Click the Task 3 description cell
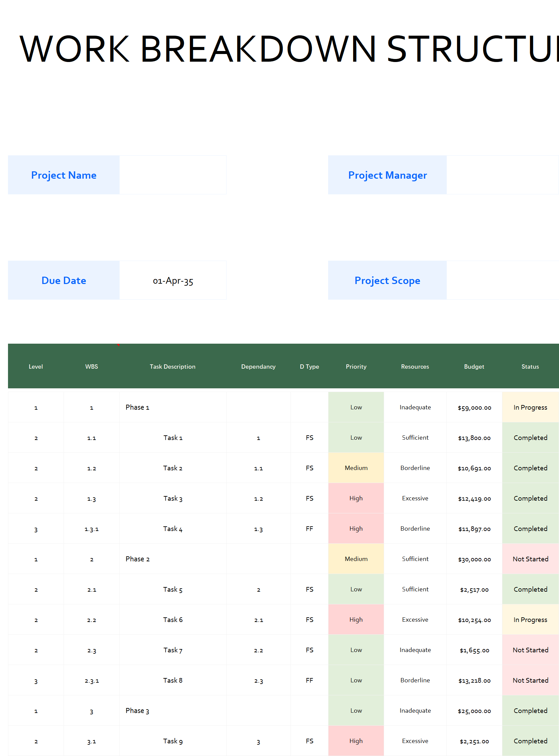Viewport: 559px width, 756px height. tap(173, 498)
